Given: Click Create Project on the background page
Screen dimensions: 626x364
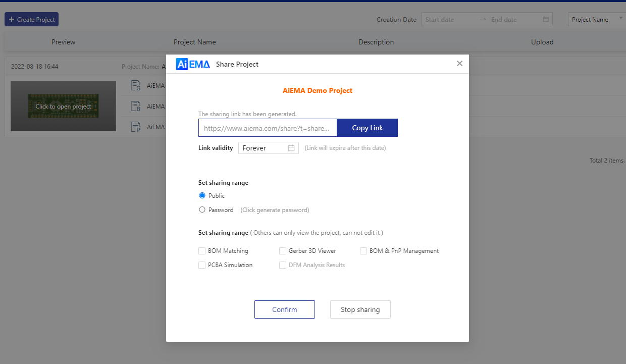Looking at the screenshot, I should (x=31, y=20).
